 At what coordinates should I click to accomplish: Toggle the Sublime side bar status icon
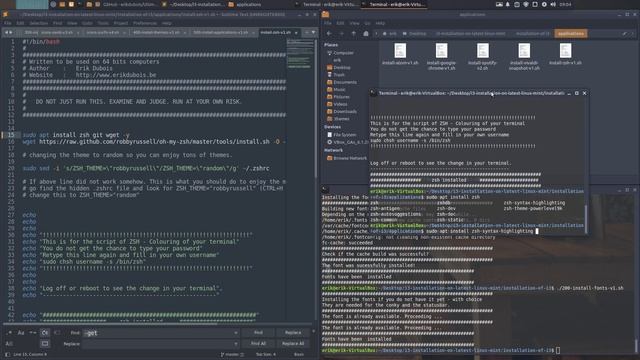pos(7,354)
